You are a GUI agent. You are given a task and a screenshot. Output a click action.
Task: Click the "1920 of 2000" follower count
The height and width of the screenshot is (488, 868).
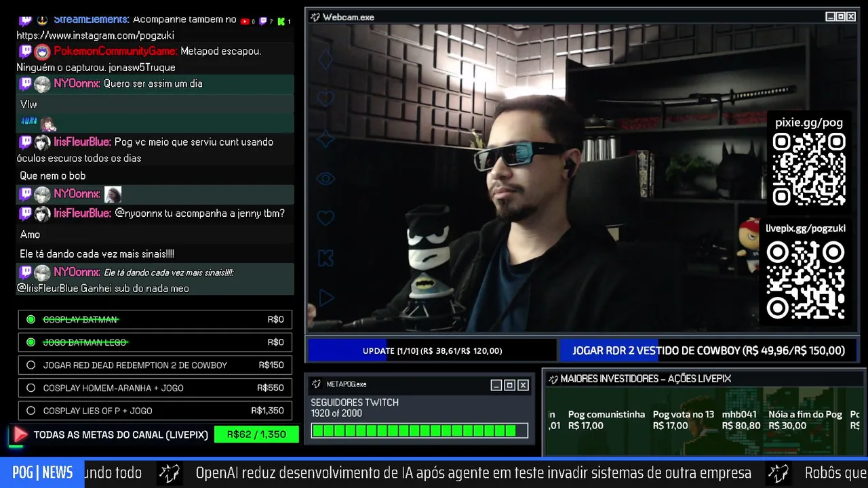pos(336,413)
